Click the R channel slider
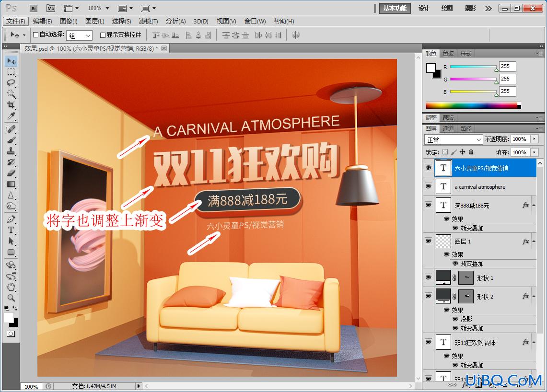547x392 pixels. coord(473,67)
